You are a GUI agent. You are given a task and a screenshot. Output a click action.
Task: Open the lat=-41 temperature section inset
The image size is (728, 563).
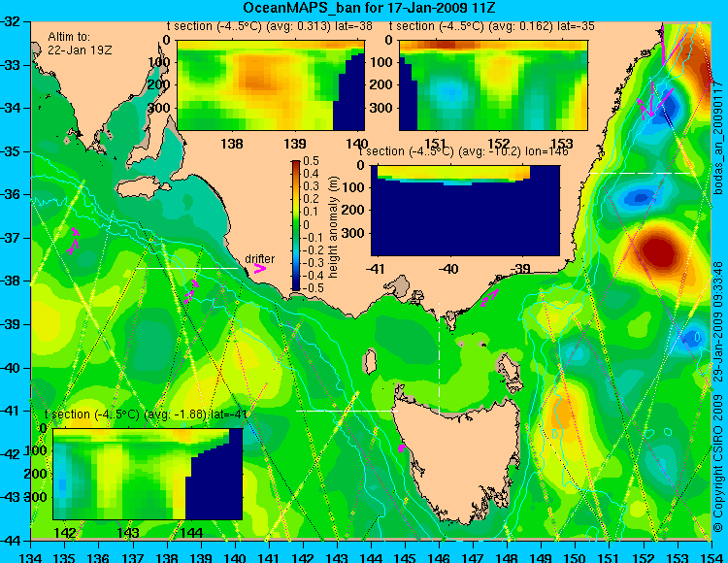point(148,474)
